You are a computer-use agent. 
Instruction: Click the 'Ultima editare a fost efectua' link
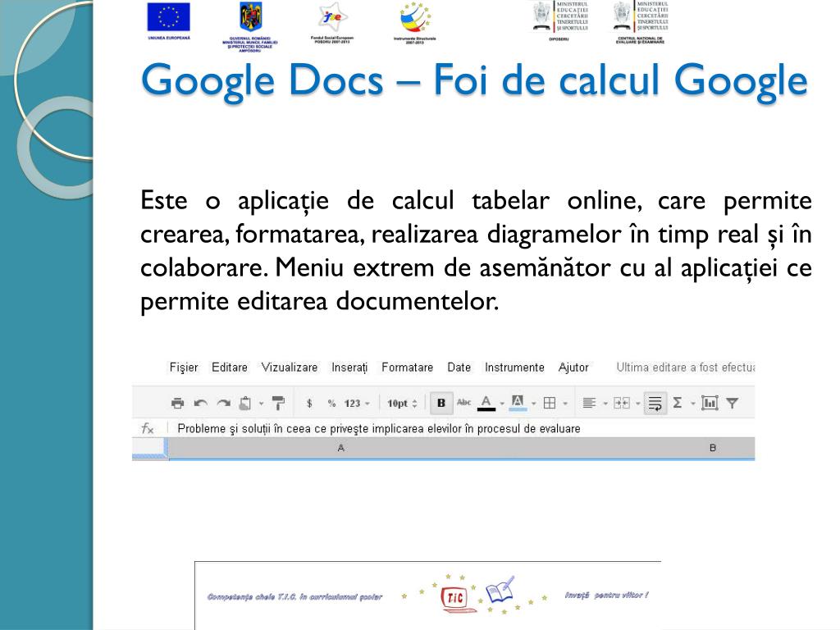tap(685, 367)
